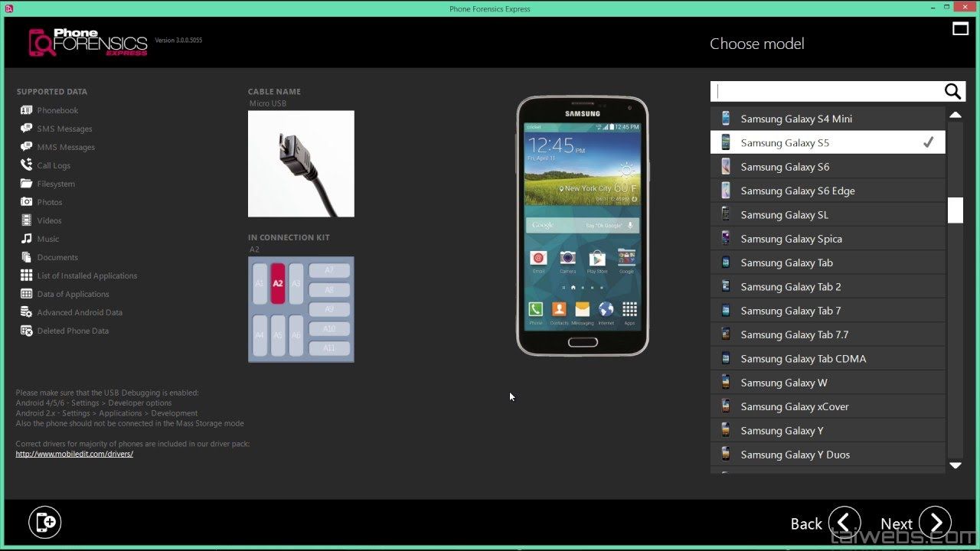This screenshot has width=980, height=551.
Task: Click the Next arrow button
Action: coord(935,523)
